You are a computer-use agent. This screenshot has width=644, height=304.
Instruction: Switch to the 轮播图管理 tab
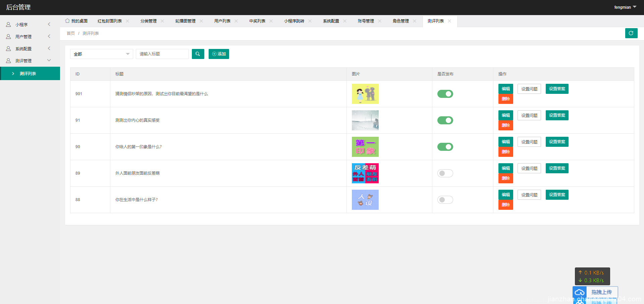(x=185, y=21)
